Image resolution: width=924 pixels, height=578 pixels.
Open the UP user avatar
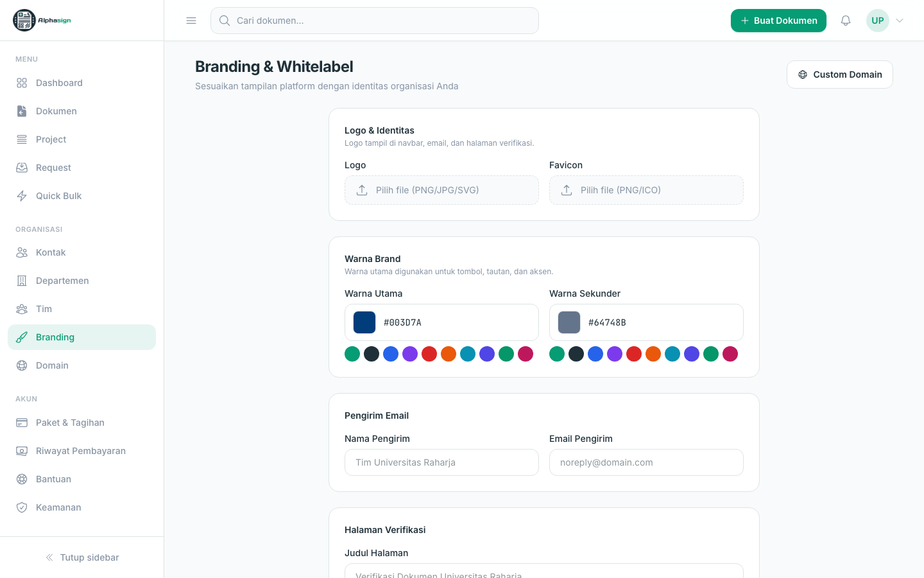point(878,21)
